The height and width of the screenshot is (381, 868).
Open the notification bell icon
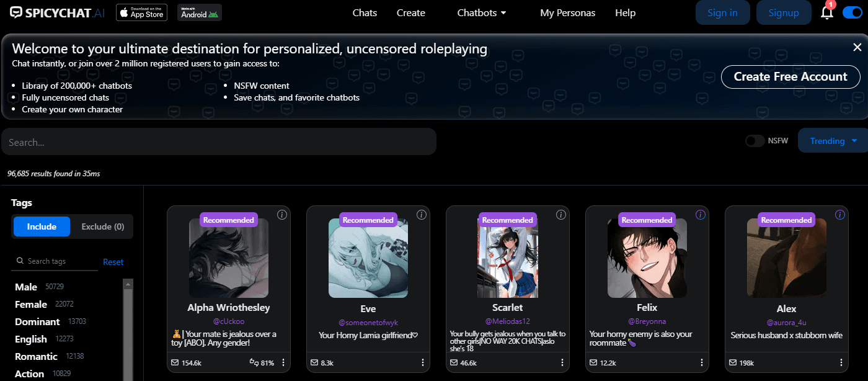[x=826, y=12]
